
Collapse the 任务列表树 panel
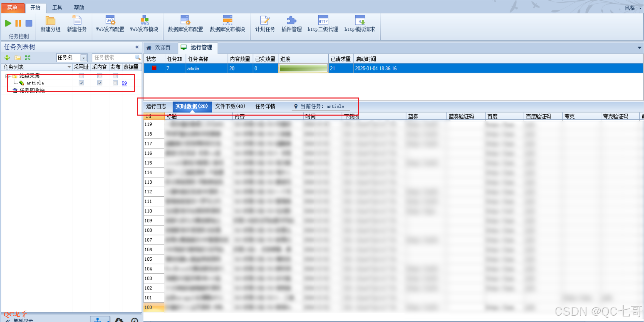pyautogui.click(x=137, y=47)
